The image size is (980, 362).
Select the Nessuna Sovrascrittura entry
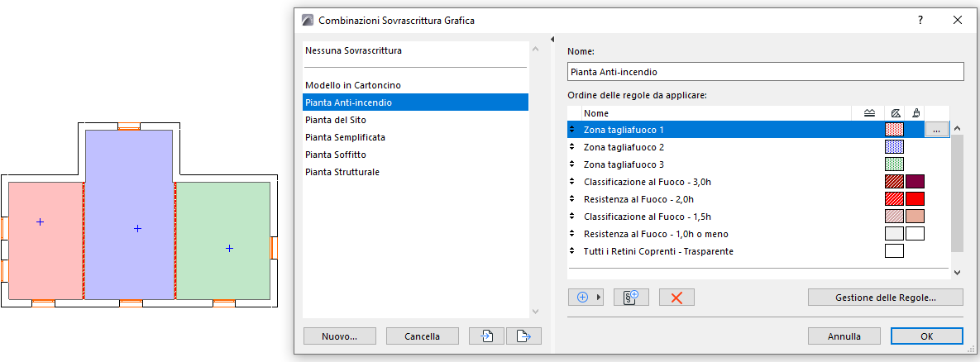pos(353,50)
